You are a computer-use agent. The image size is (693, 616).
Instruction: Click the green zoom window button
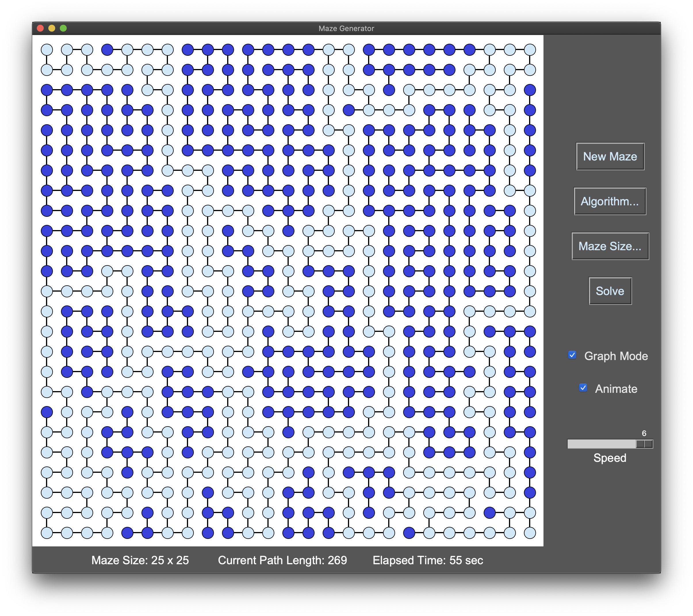[x=63, y=28]
